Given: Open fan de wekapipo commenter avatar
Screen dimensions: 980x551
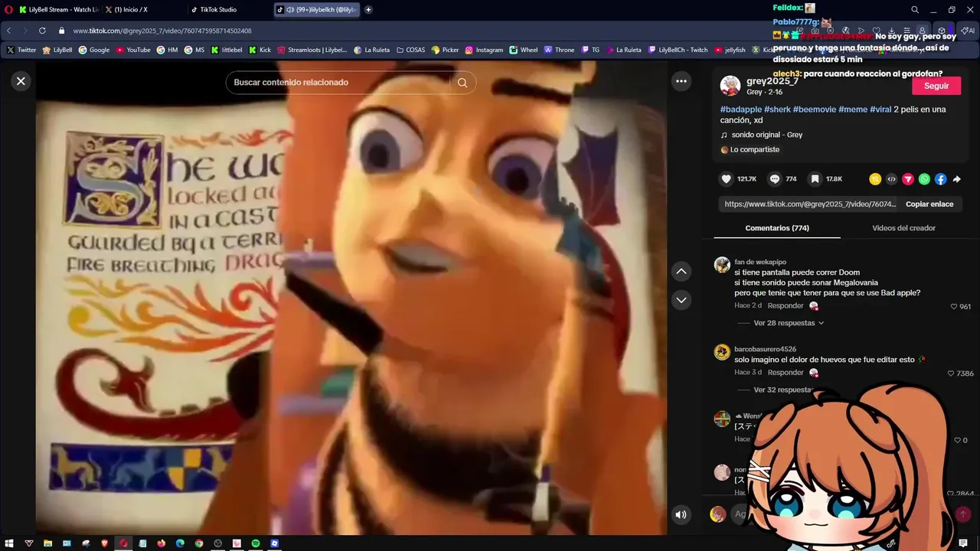Looking at the screenshot, I should pos(722,265).
